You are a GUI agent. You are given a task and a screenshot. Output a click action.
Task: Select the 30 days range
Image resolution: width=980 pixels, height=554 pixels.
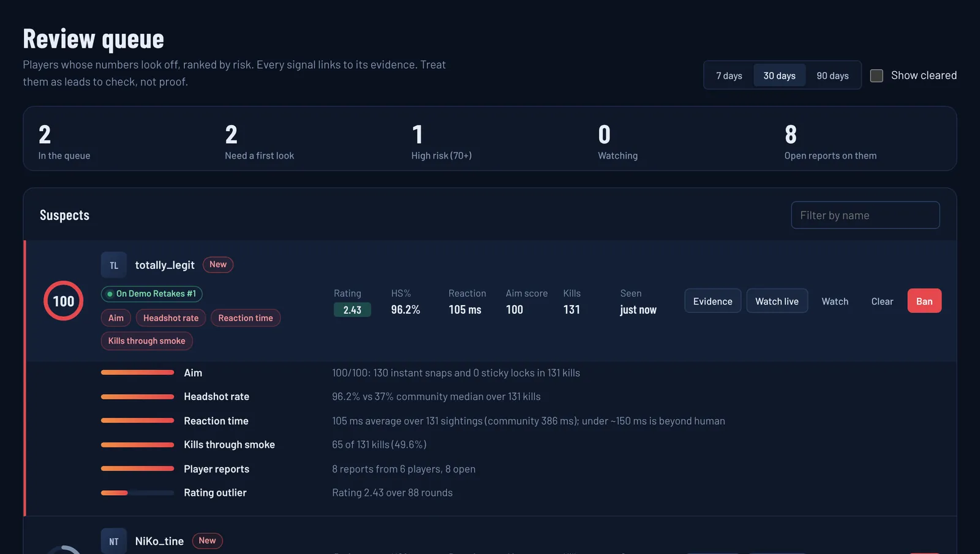(779, 75)
